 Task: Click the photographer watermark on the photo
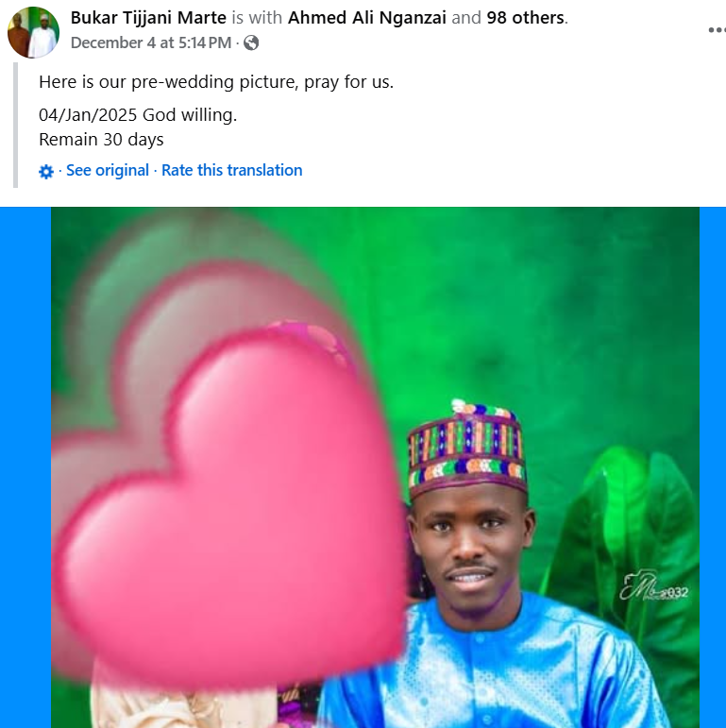[653, 587]
